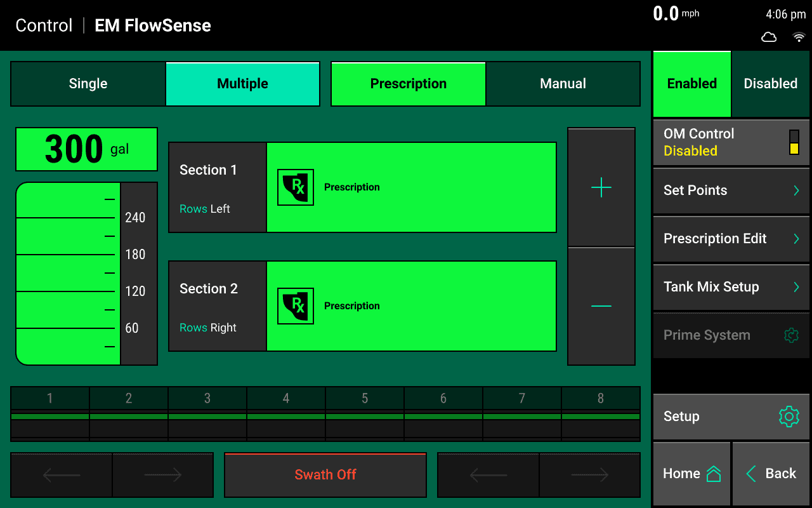The image size is (812, 508).
Task: Click the 240 mark on tank scale
Action: 135,218
